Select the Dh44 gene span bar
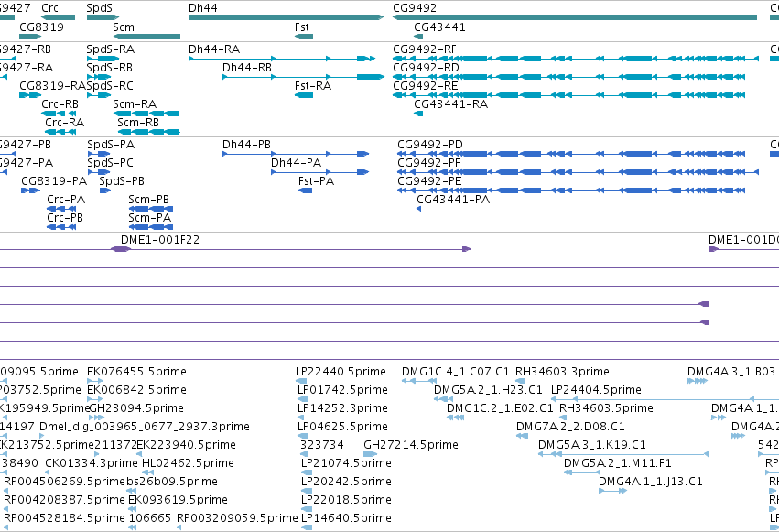The width and height of the screenshot is (779, 532). coord(287,17)
